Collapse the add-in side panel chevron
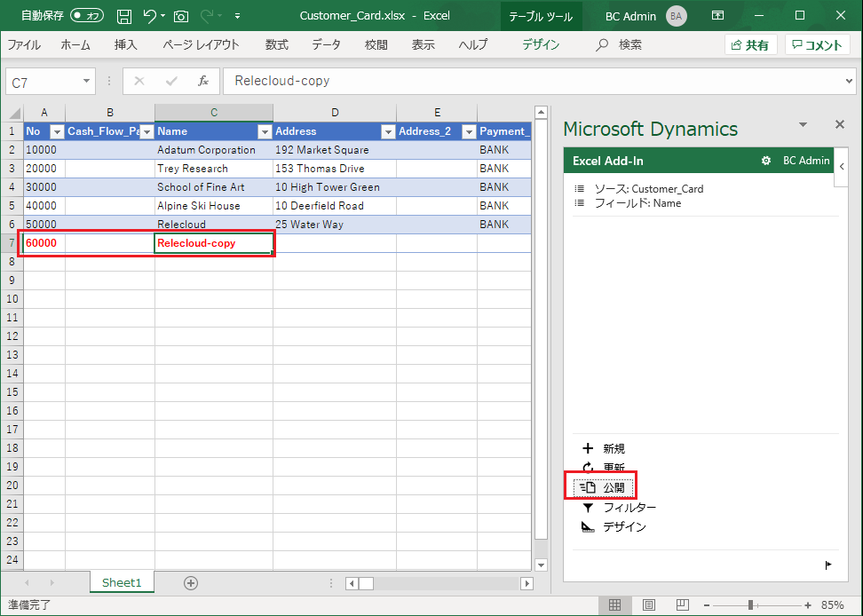The width and height of the screenshot is (863, 616). pos(842,167)
